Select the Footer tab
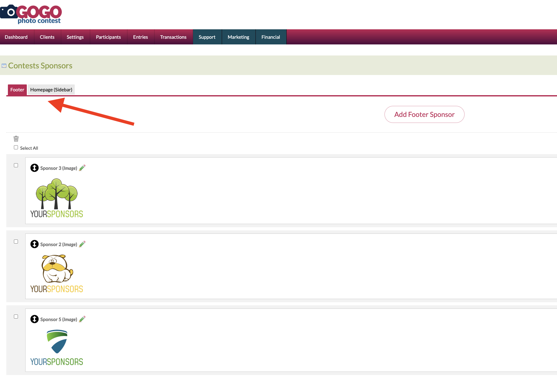Image resolution: width=557 pixels, height=392 pixels. click(17, 90)
